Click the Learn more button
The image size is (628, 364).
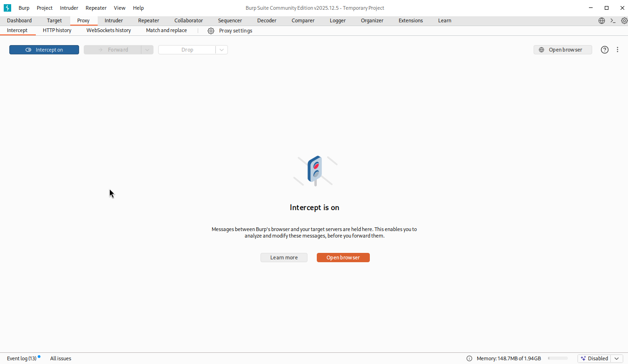[284, 258]
